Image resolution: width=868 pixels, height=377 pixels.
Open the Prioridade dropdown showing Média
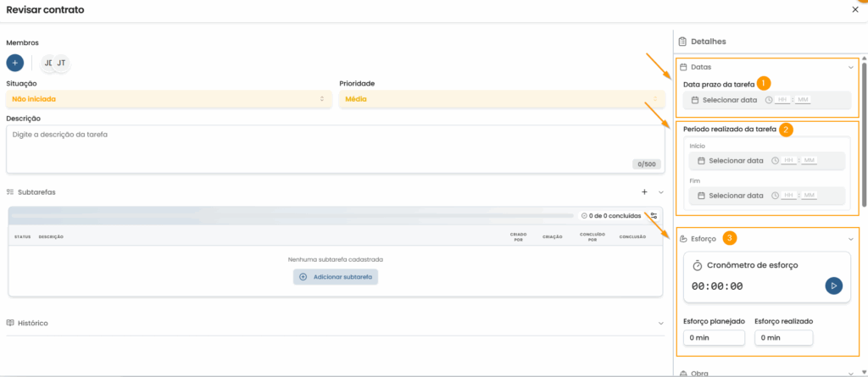click(x=502, y=99)
